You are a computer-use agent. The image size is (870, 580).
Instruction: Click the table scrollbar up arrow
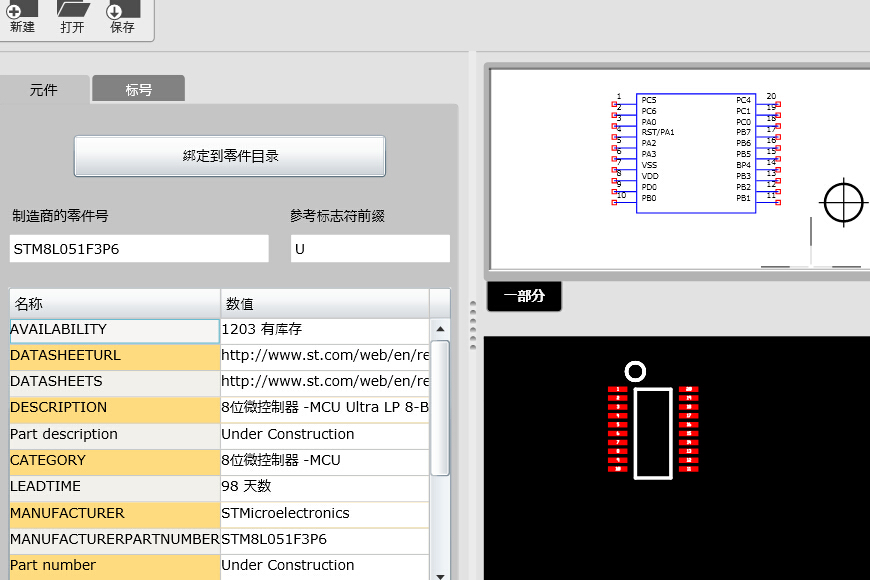[x=440, y=329]
